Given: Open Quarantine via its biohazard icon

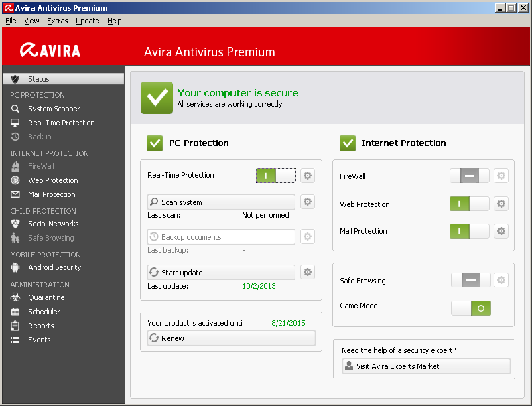Looking at the screenshot, I should pos(15,297).
